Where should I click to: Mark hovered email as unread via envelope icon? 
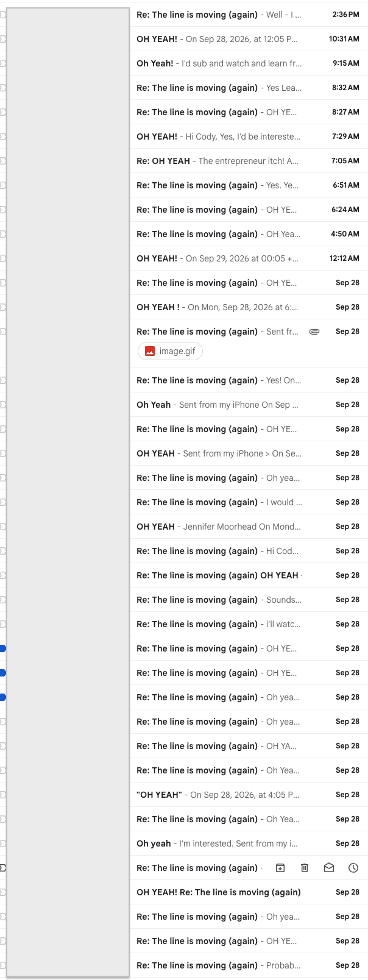pos(329,868)
